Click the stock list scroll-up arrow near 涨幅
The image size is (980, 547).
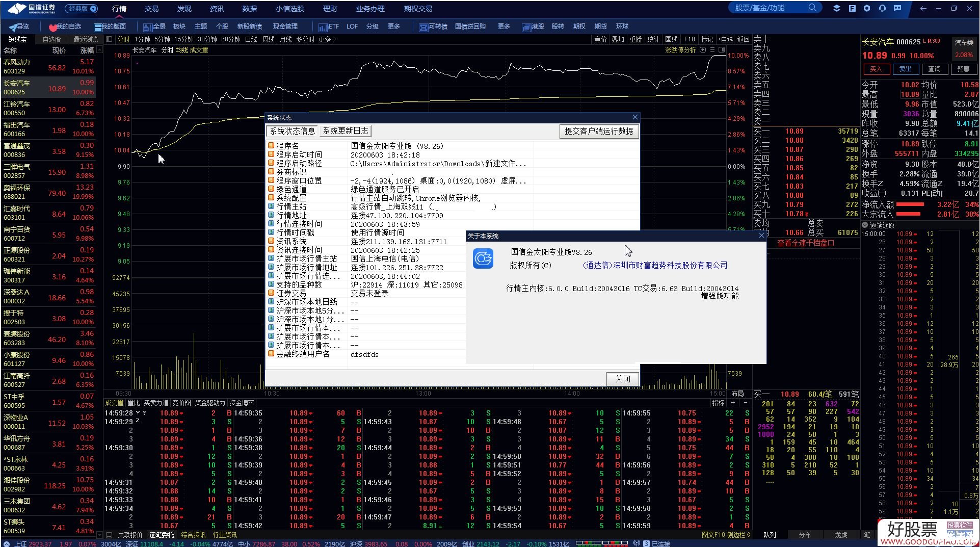(x=99, y=50)
